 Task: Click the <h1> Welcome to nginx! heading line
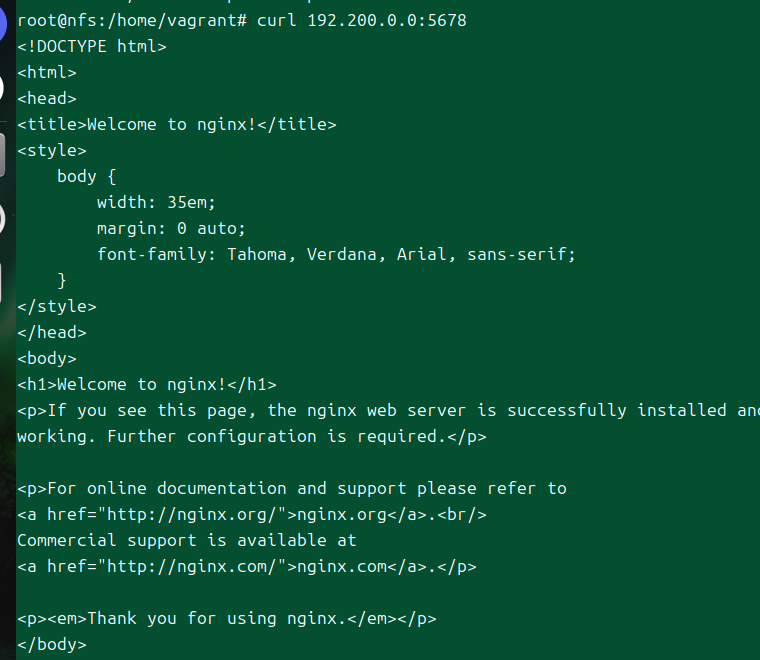click(147, 384)
